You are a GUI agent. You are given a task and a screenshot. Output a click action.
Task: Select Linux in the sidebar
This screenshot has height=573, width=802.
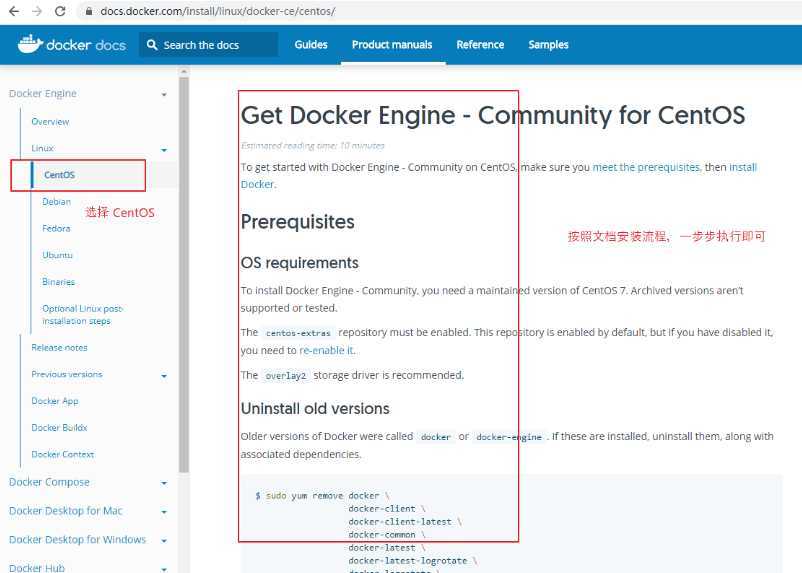(x=42, y=148)
